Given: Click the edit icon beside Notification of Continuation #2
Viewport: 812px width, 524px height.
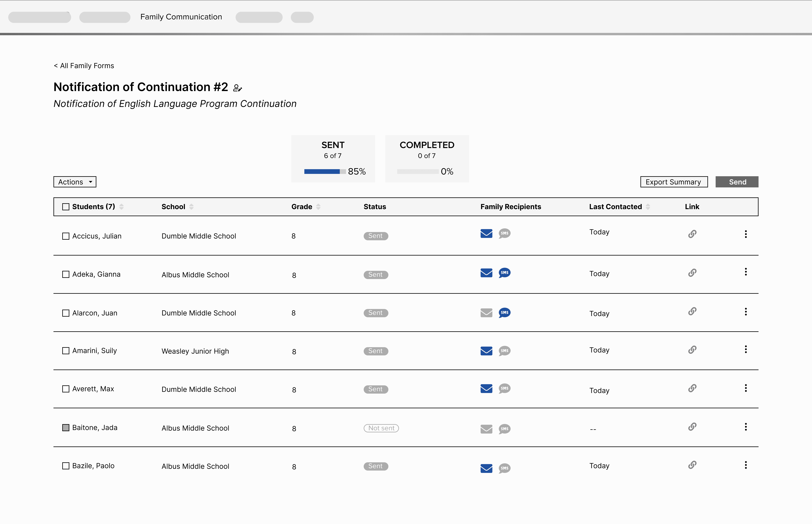Looking at the screenshot, I should pos(237,88).
